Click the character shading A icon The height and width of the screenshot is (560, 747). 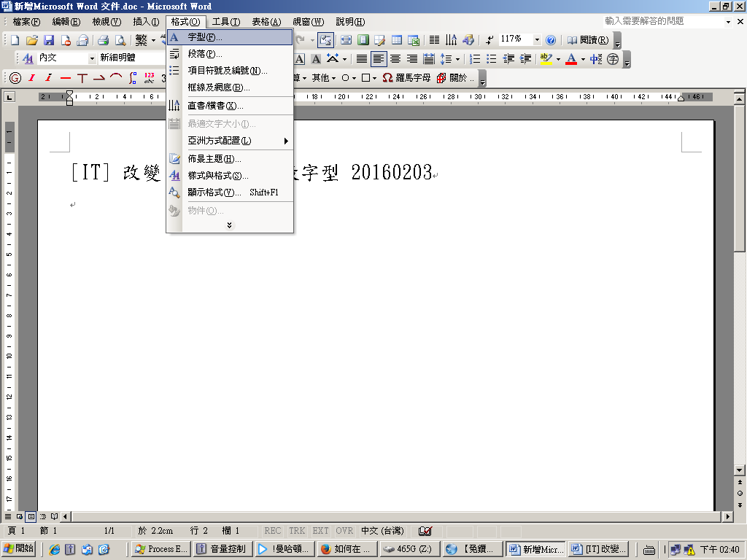[x=315, y=59]
